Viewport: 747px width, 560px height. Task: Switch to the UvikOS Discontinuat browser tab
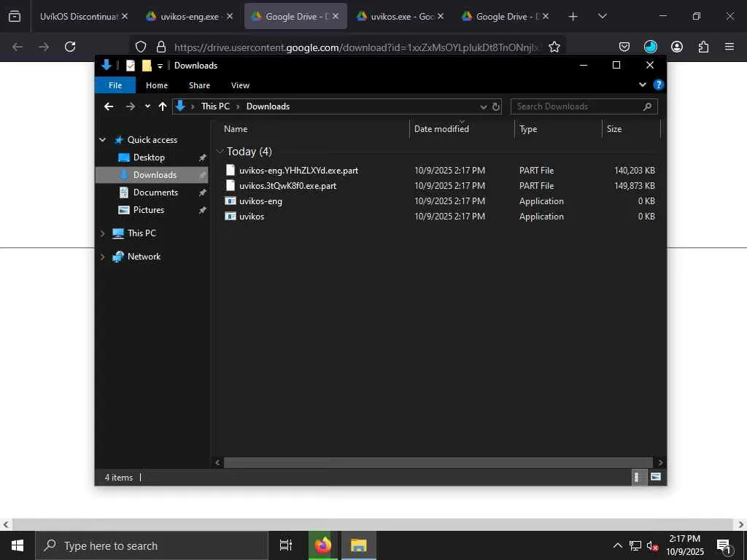pyautogui.click(x=79, y=17)
